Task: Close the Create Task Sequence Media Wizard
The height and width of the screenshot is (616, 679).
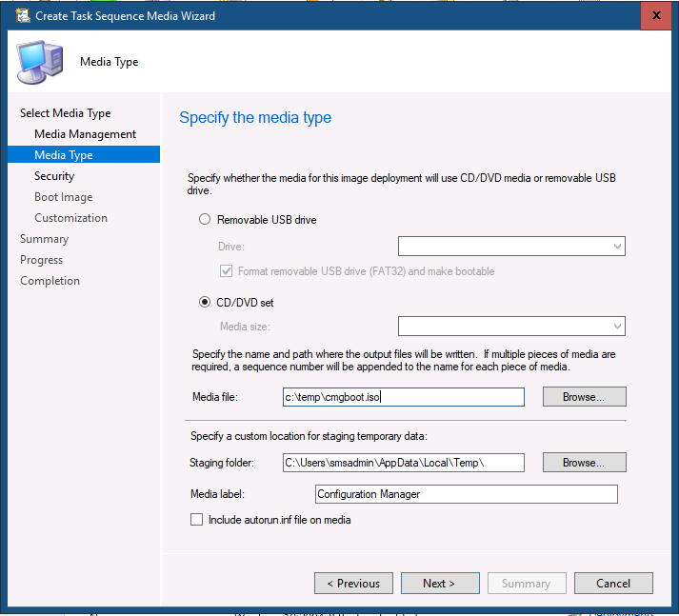Action: pos(655,15)
